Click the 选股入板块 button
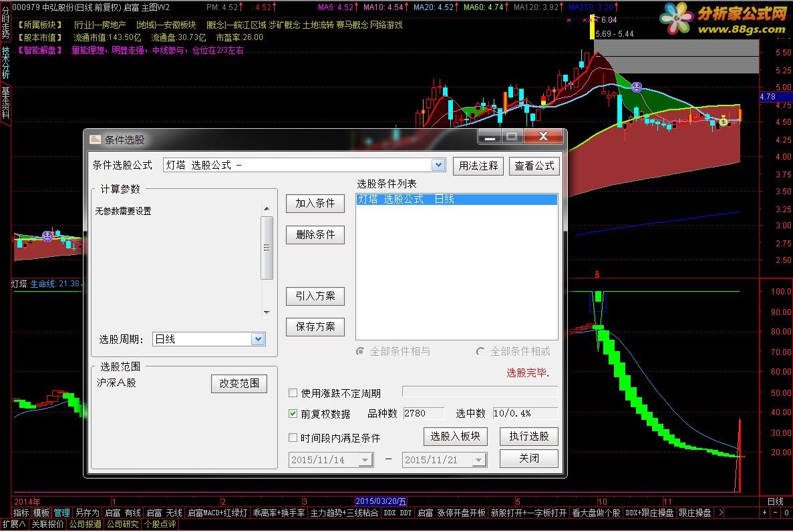The height and width of the screenshot is (532, 793). pos(455,437)
